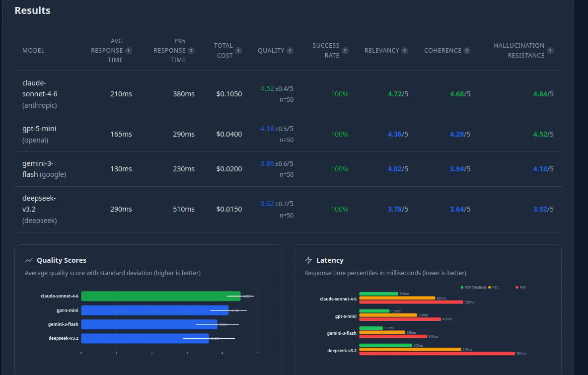The image size is (588, 375).
Task: Toggle P99 legend entry in Latency chart
Action: pos(520,287)
